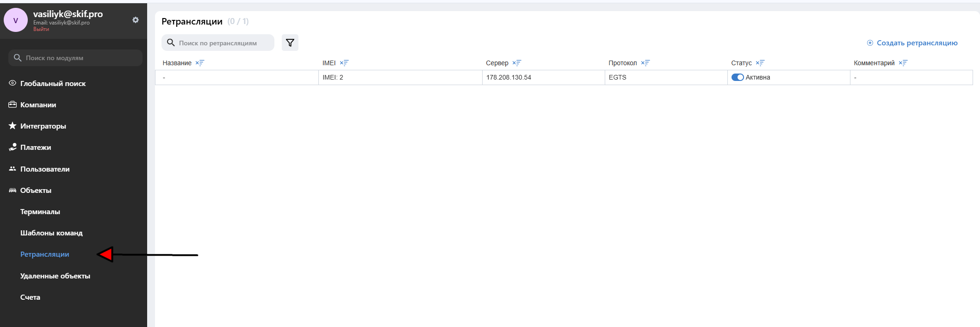Select the IMEI: 2 cell
Viewport: 980px width, 327px height.
[x=400, y=77]
